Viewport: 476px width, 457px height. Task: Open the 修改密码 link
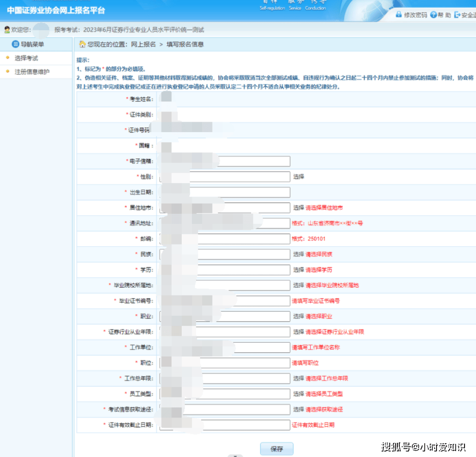415,15
